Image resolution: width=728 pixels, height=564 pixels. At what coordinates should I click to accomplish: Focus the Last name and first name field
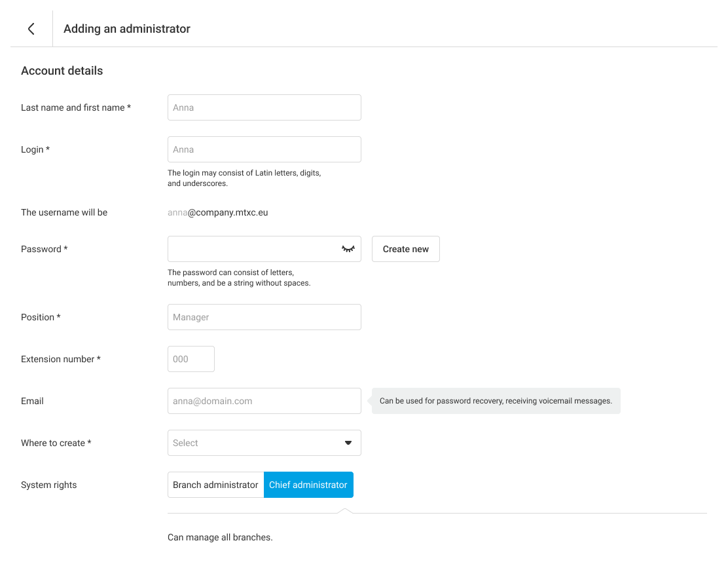[264, 107]
